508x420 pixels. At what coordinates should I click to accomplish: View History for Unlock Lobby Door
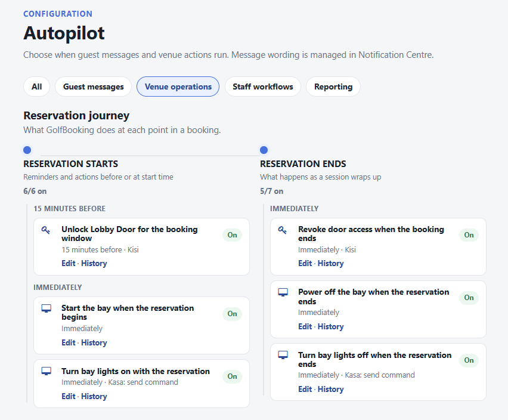tap(94, 264)
